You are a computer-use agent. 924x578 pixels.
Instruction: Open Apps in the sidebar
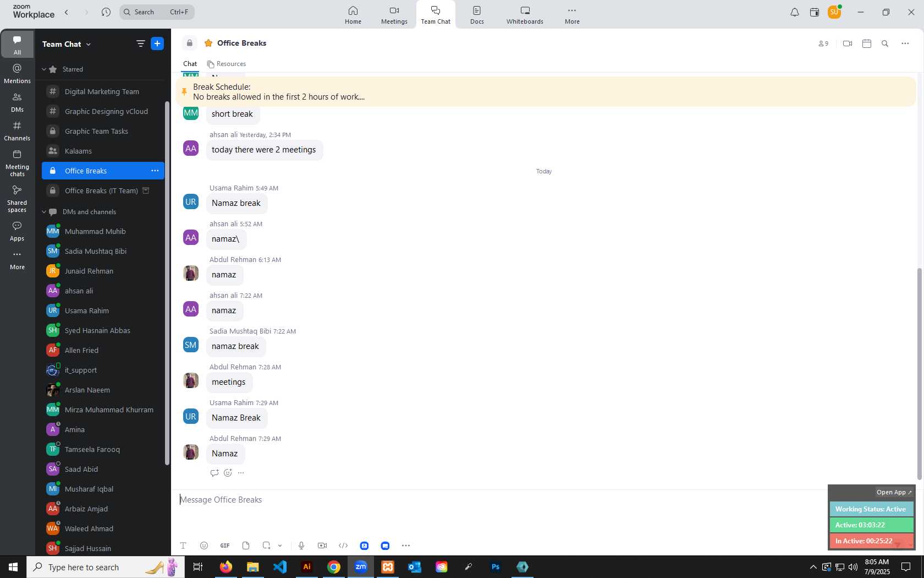(x=17, y=232)
